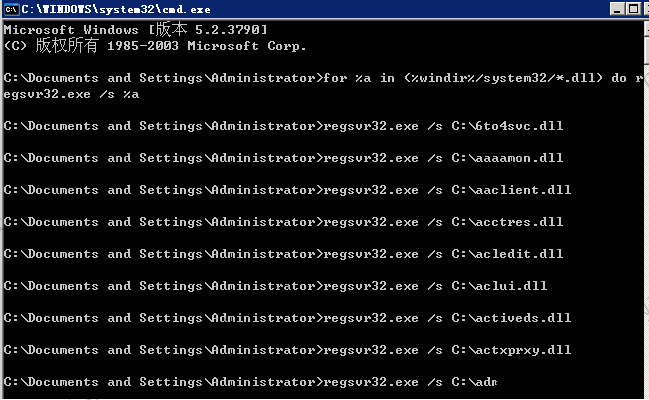Click the activeds.dll filename text
The width and height of the screenshot is (649, 400).
(523, 318)
